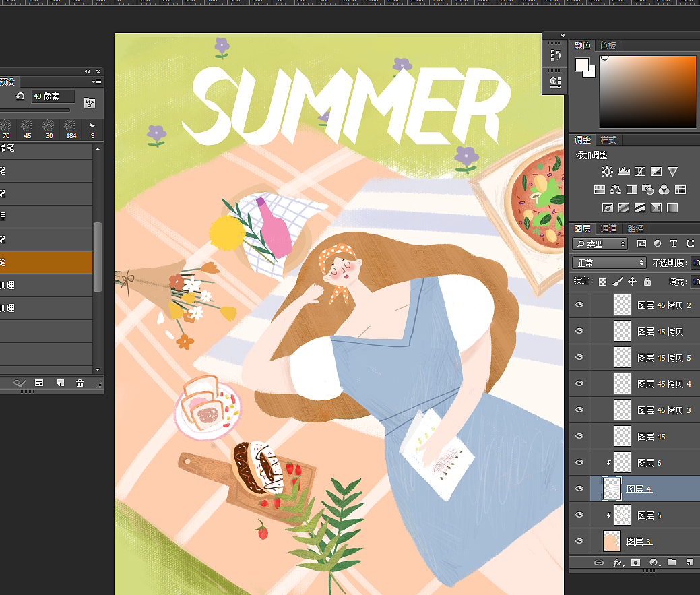Image resolution: width=700 pixels, height=595 pixels.
Task: Toggle lock transparent pixels
Action: point(603,282)
